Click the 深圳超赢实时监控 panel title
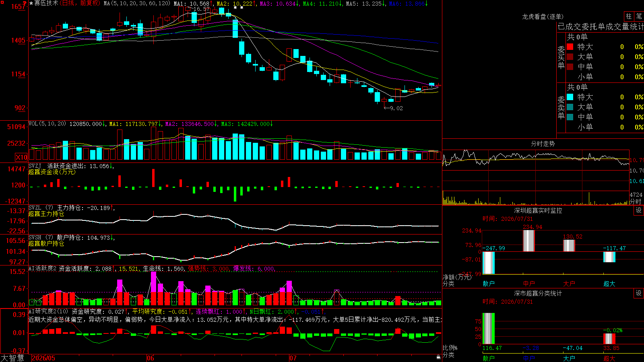Viewport: 644px width, 362px height. tap(538, 210)
